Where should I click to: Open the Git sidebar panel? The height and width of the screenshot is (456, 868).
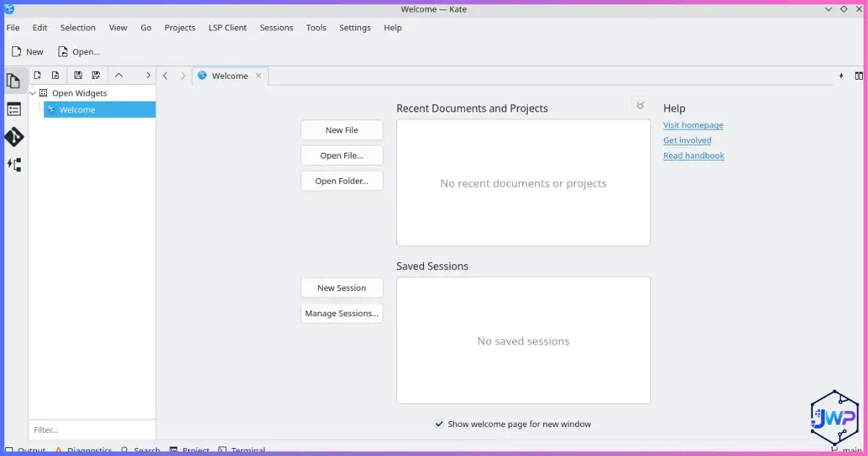pos(14,137)
